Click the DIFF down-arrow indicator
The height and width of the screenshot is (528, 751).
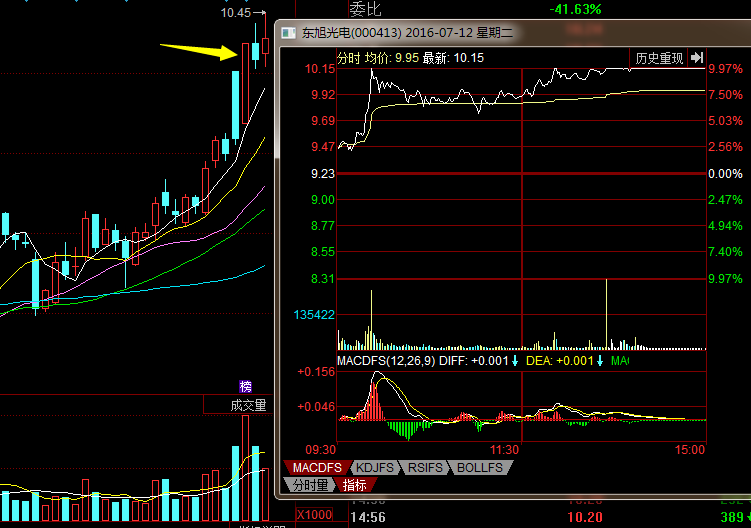[515, 360]
